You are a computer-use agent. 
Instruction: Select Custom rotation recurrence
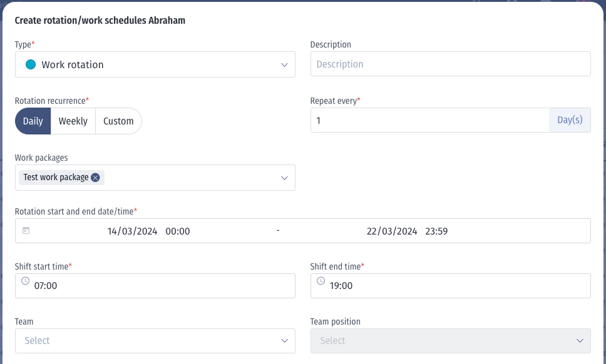(x=118, y=121)
